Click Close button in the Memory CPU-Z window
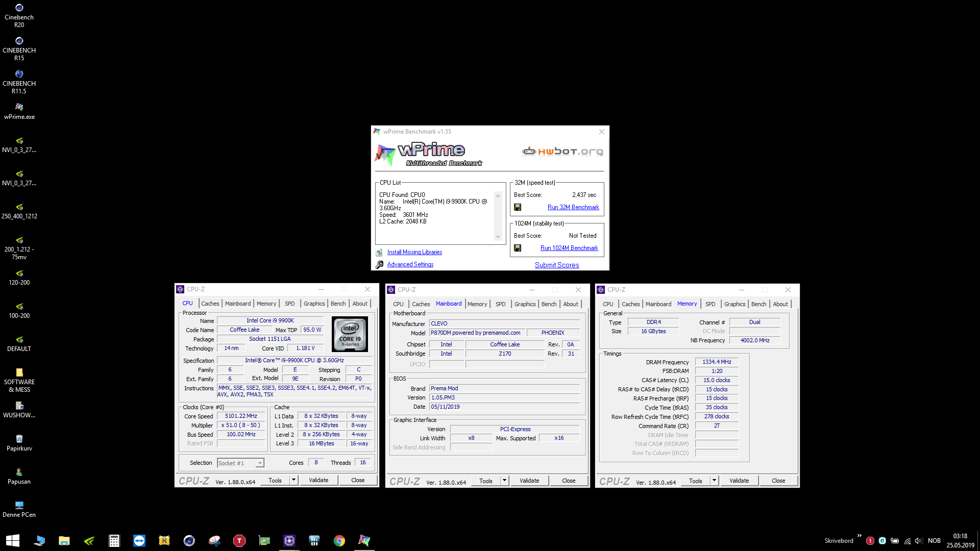The image size is (980, 551). pyautogui.click(x=778, y=481)
